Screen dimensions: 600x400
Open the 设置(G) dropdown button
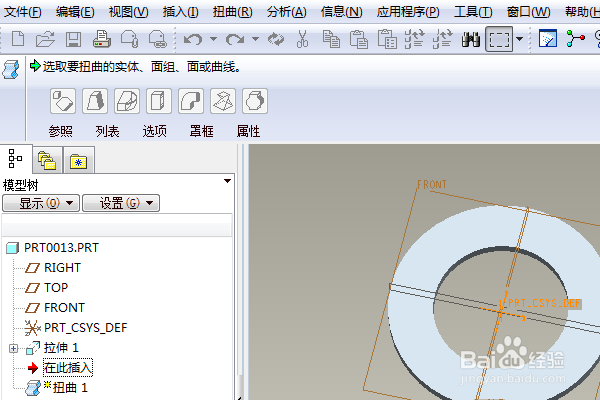point(121,203)
